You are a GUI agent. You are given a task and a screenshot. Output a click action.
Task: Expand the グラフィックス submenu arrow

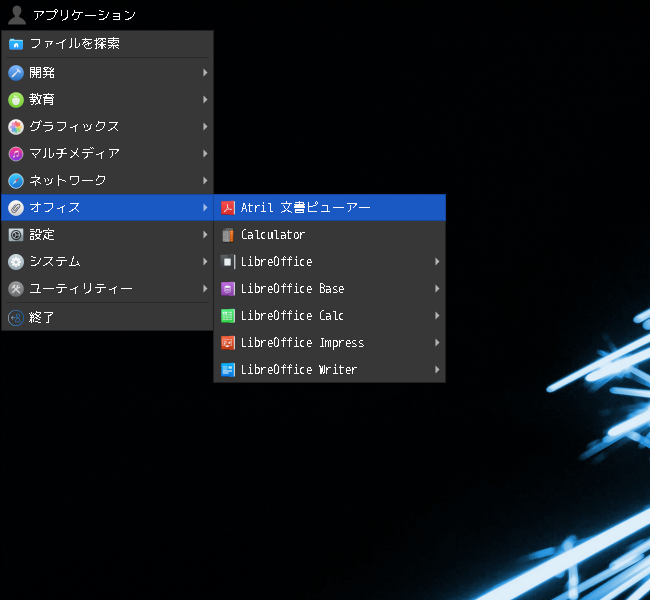[205, 126]
